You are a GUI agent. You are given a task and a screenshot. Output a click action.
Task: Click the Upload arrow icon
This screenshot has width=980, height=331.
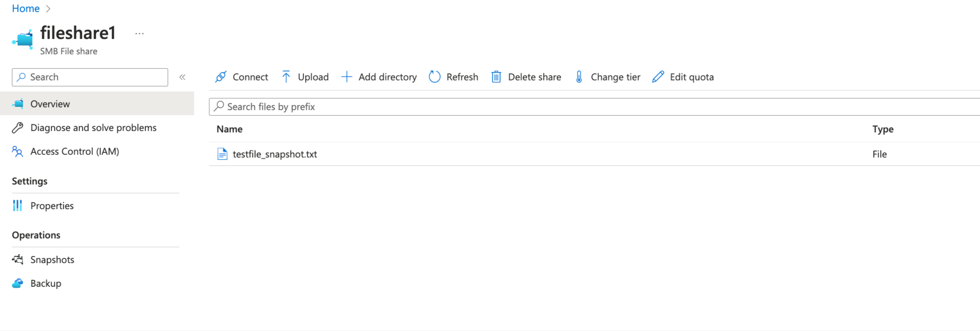[x=286, y=77]
